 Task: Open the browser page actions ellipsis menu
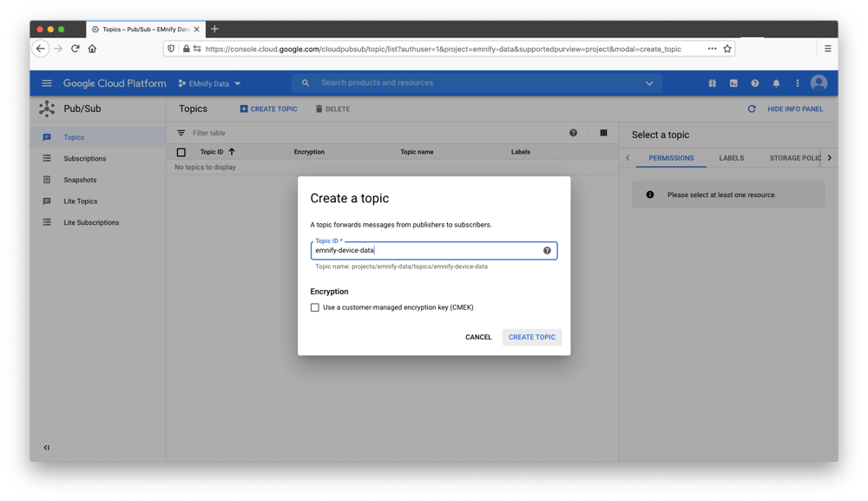712,49
